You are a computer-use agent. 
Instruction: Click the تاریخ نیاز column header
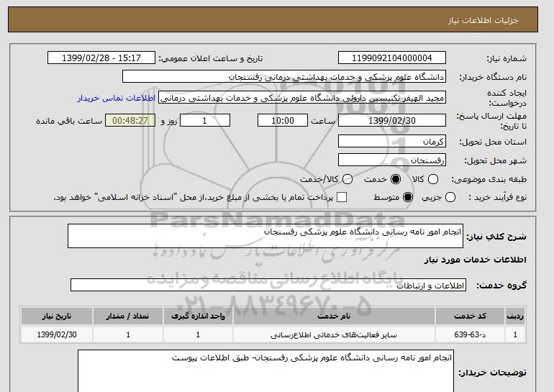pyautogui.click(x=57, y=316)
